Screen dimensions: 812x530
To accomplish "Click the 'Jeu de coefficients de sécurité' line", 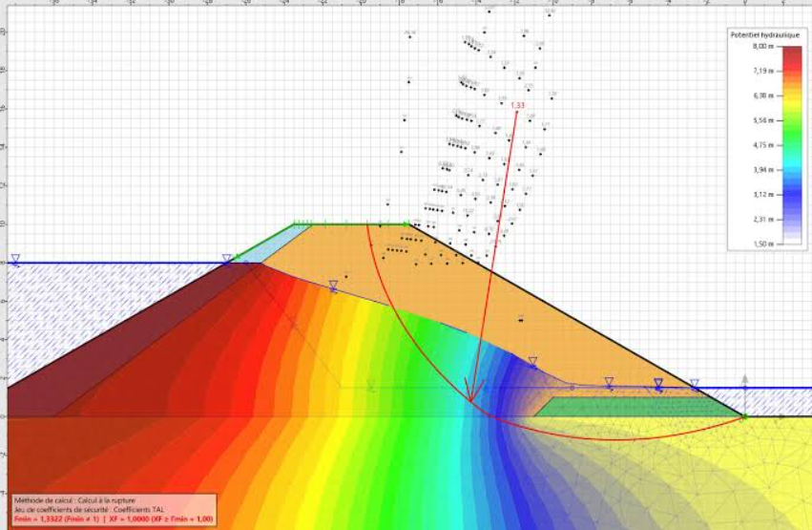I will point(90,509).
